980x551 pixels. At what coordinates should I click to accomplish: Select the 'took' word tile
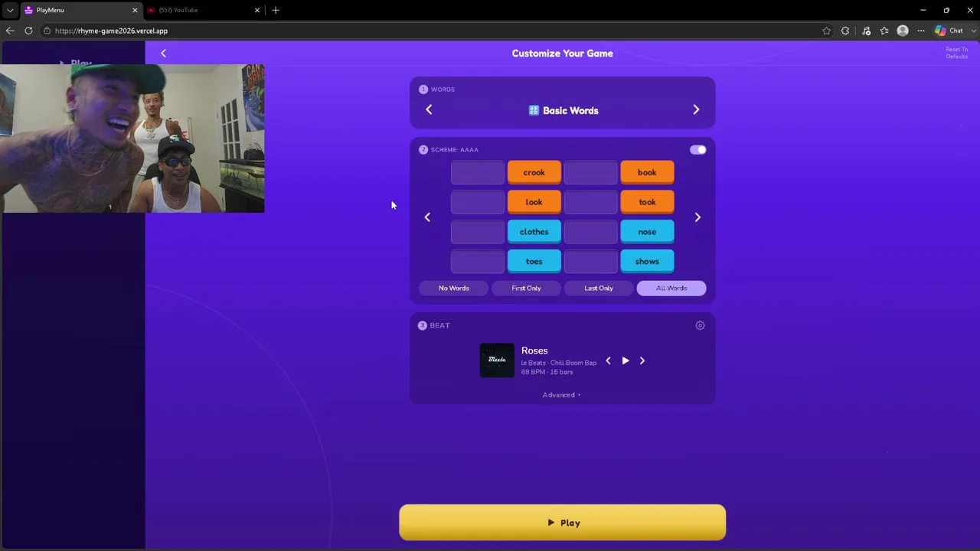coord(647,203)
